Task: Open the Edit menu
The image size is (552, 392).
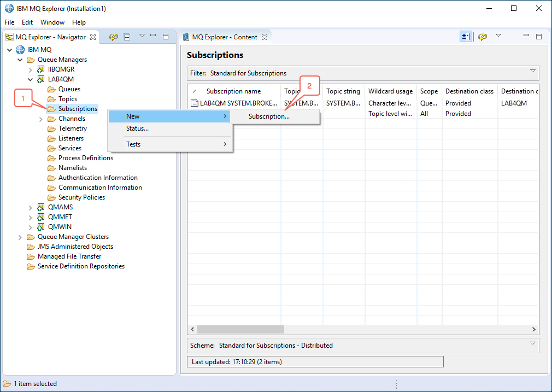Action: [x=27, y=22]
